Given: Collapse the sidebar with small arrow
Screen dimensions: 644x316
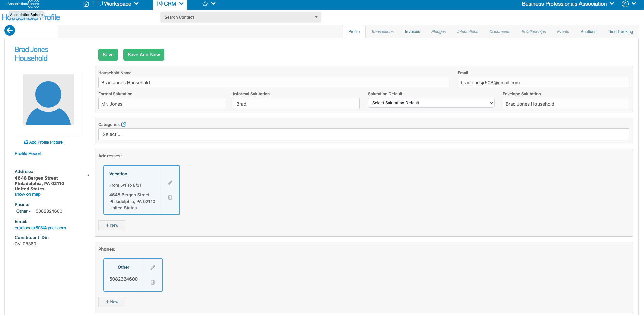Looking at the screenshot, I should coord(88,175).
